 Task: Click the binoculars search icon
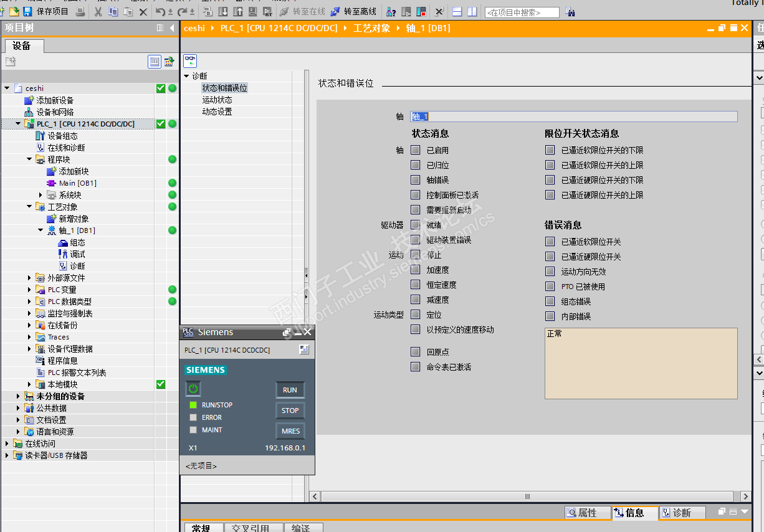coord(571,12)
